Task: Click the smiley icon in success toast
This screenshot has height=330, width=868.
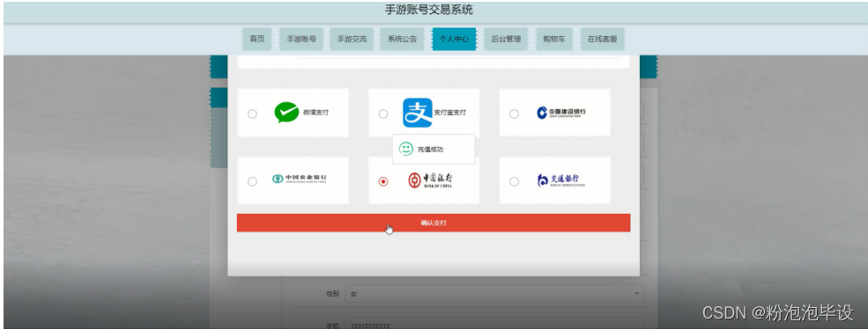Action: 406,150
